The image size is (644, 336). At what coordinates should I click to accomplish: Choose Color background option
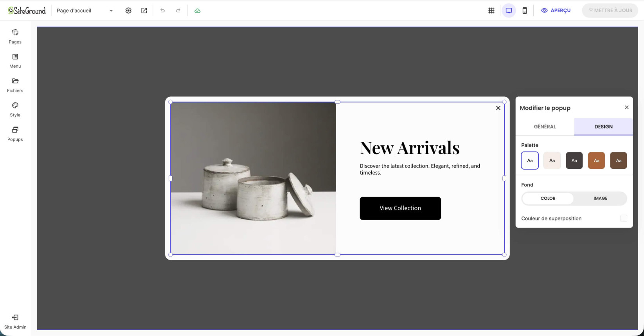548,199
